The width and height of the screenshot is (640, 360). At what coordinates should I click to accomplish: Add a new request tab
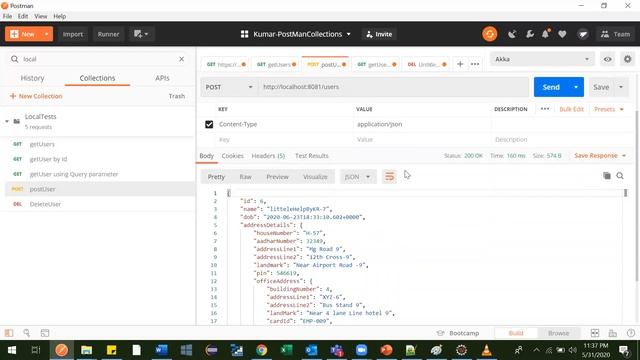point(460,64)
